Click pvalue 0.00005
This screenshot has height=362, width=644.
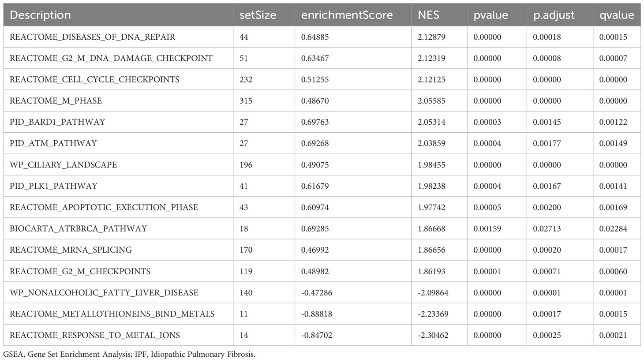(487, 207)
